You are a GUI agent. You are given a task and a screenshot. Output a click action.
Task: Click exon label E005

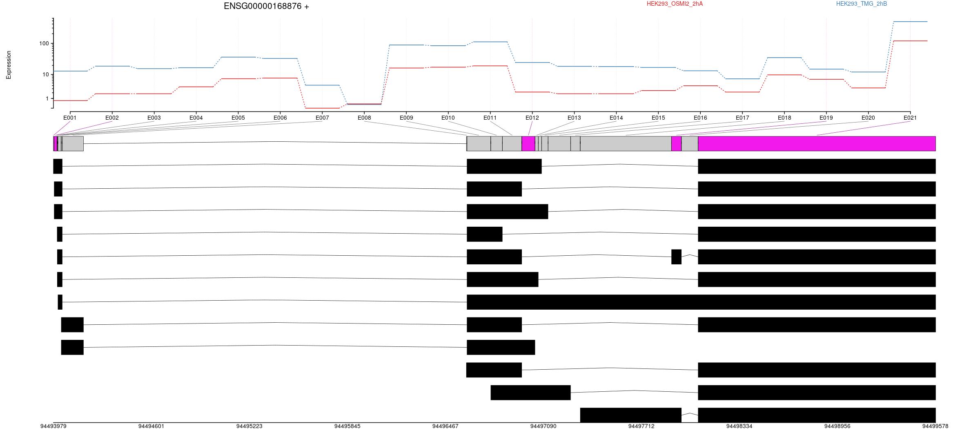(238, 118)
